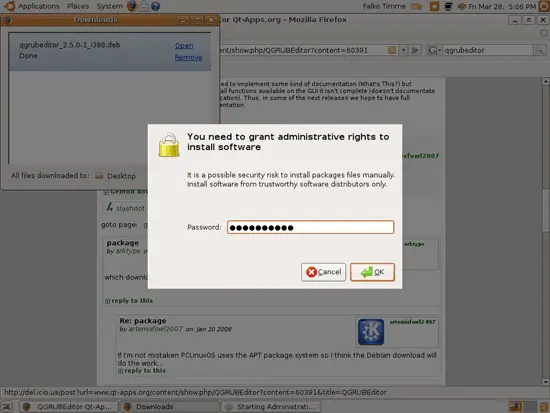Click the Desktop folder link in Downloads window
550x413 pixels.
pos(121,176)
